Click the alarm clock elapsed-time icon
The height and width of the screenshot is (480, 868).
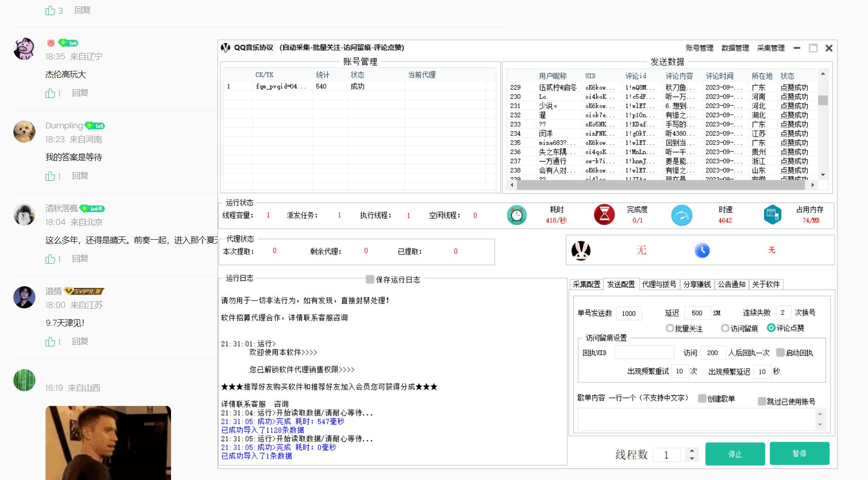click(x=517, y=215)
